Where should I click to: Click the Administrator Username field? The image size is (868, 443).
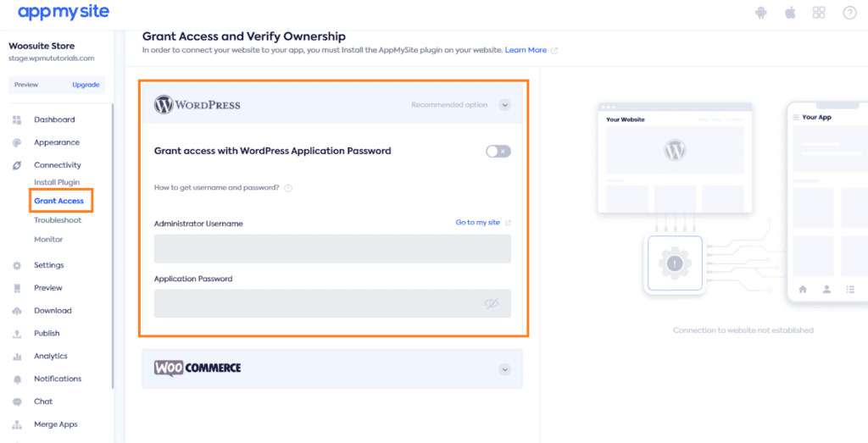pos(332,248)
